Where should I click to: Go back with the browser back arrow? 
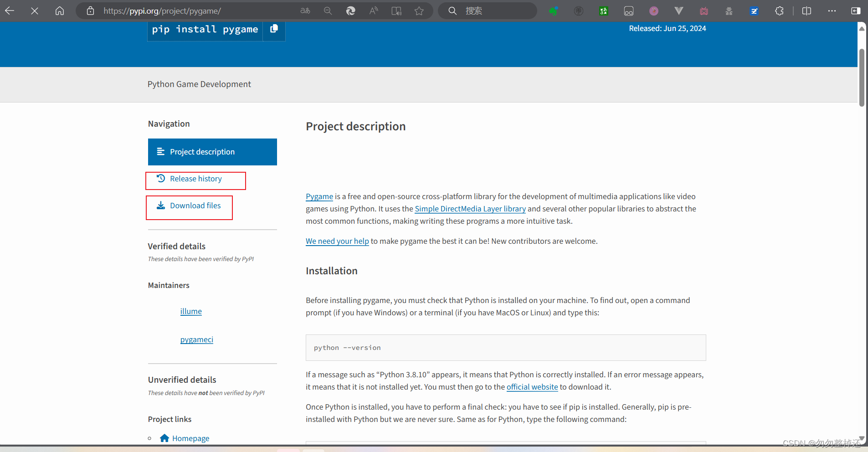[x=10, y=10]
